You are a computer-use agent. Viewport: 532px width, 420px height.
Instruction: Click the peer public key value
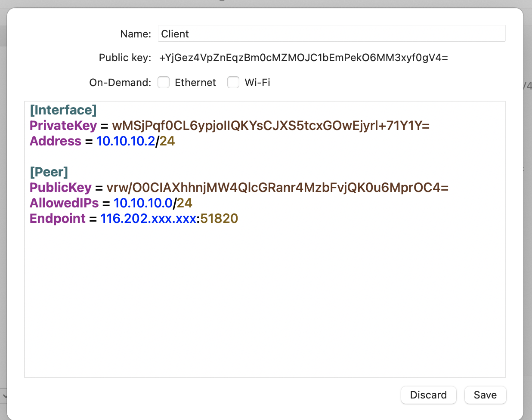[278, 188]
